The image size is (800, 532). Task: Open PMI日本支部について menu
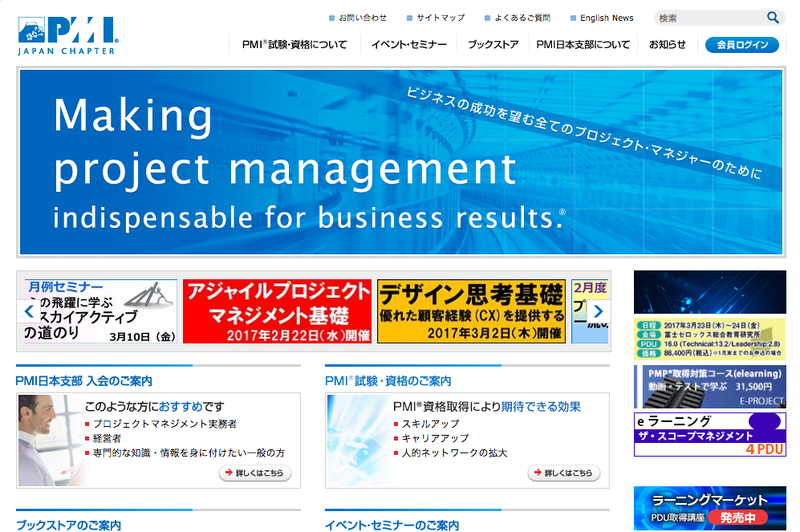click(x=583, y=44)
